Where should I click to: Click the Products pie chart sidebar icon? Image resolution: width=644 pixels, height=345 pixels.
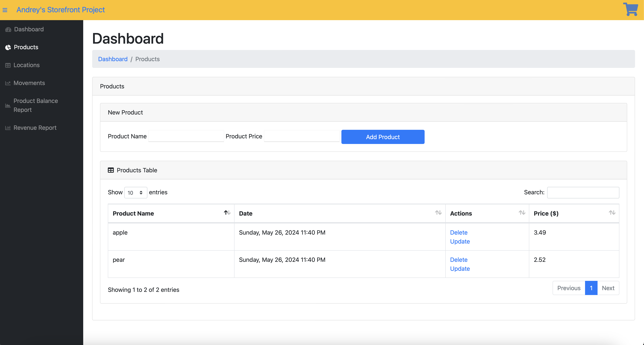click(8, 48)
